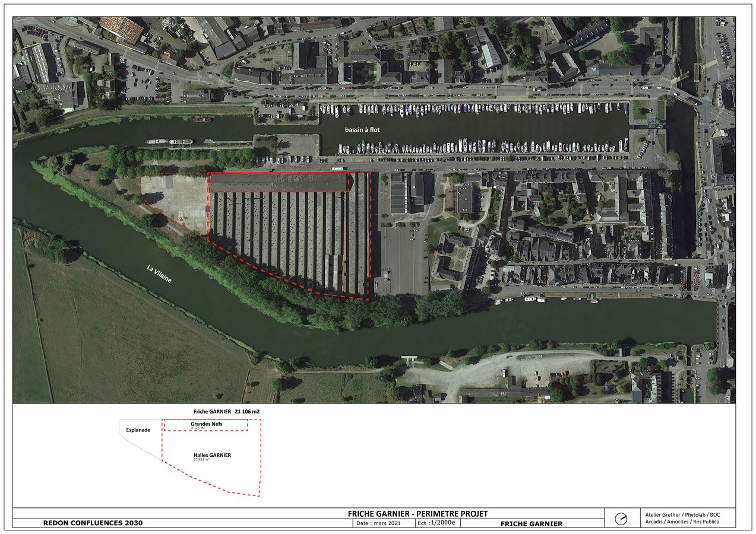The height and width of the screenshot is (534, 756).
Task: Click 'Atelier Grether / Phytolab / BOC' credits line
Action: point(682,514)
